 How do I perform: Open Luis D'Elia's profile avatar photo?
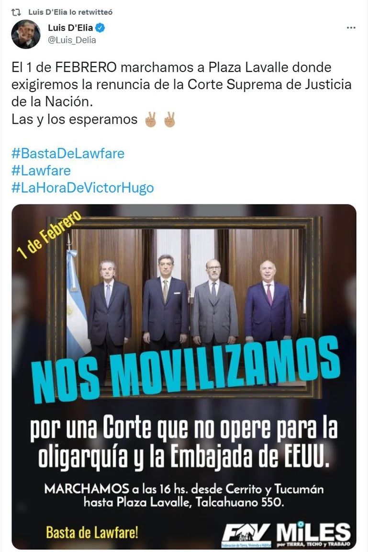[x=26, y=34]
